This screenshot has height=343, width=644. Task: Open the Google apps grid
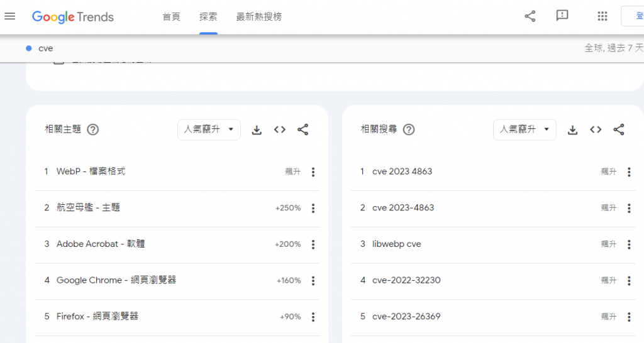pyautogui.click(x=602, y=16)
